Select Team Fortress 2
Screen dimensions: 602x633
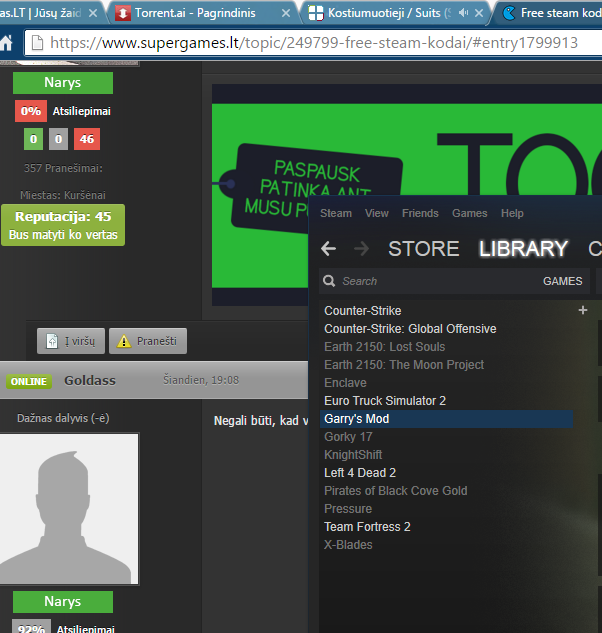(367, 526)
